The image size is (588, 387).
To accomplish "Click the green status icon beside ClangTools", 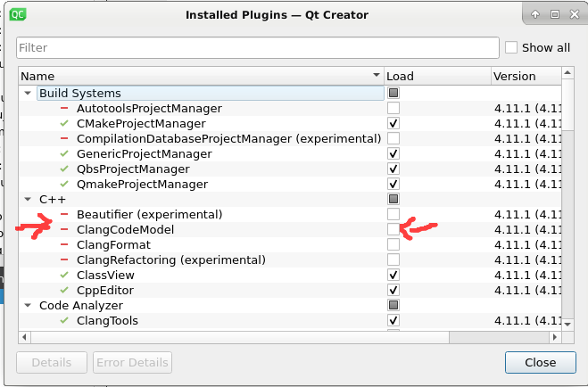I will [x=64, y=320].
